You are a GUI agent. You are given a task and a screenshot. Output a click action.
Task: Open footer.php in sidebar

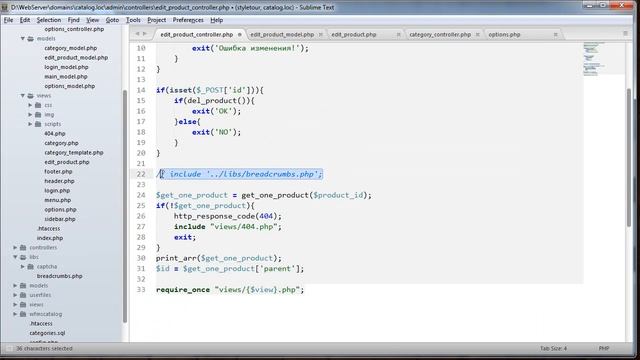(58, 171)
